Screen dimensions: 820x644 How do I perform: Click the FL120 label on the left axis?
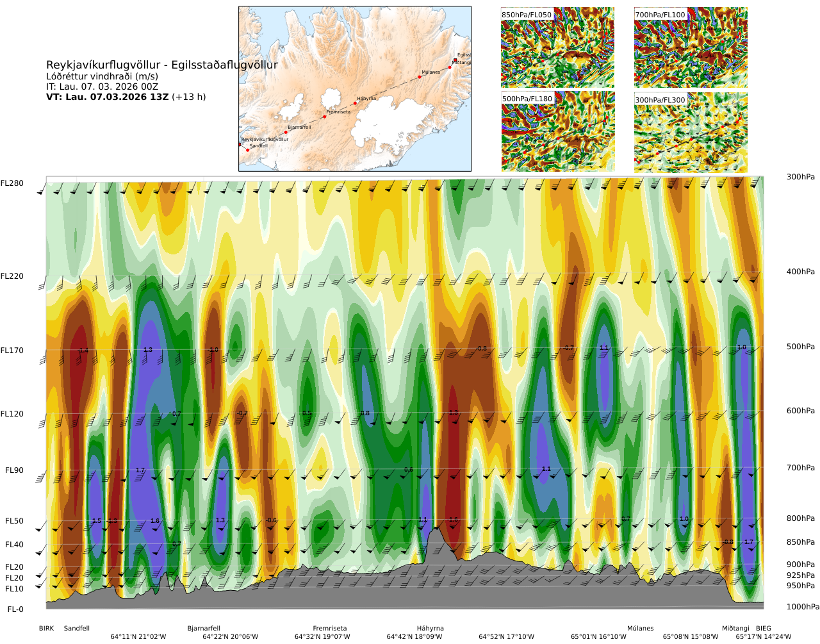[12, 414]
